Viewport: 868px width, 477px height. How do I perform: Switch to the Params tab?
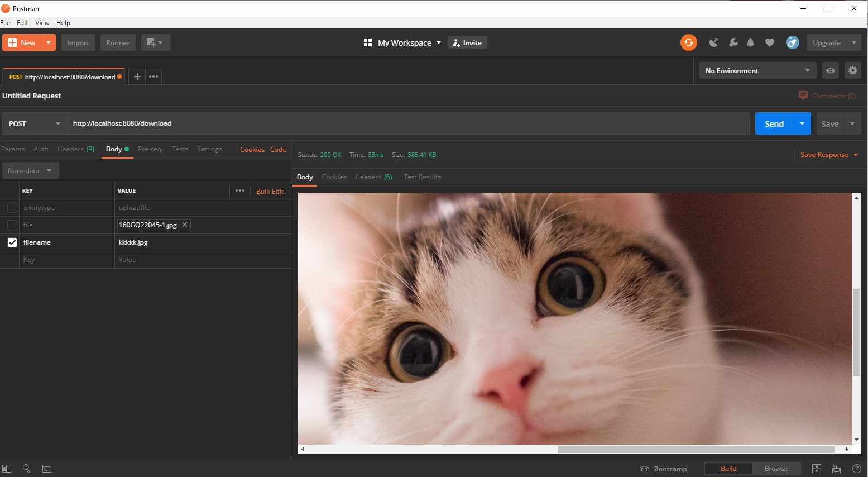tap(13, 149)
